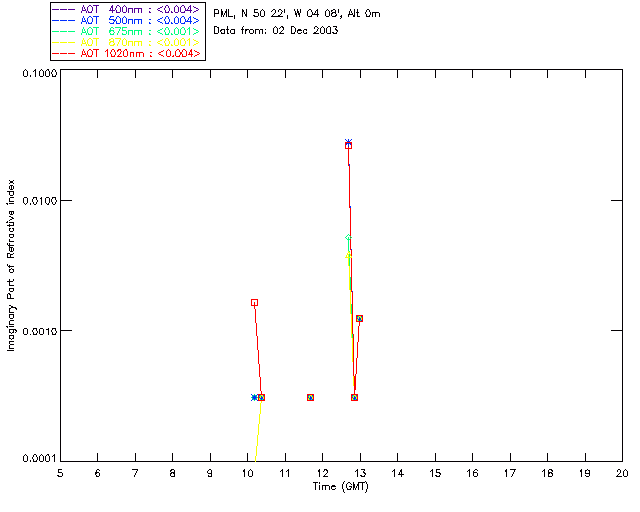Click the 'Imaginary Part of Refractive index' axis title
This screenshot has width=640, height=512.
tap(11, 265)
